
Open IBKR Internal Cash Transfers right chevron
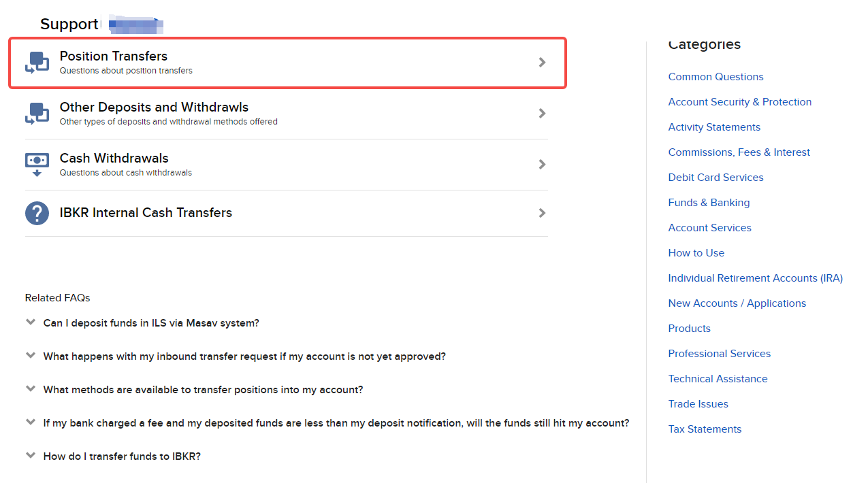[542, 213]
